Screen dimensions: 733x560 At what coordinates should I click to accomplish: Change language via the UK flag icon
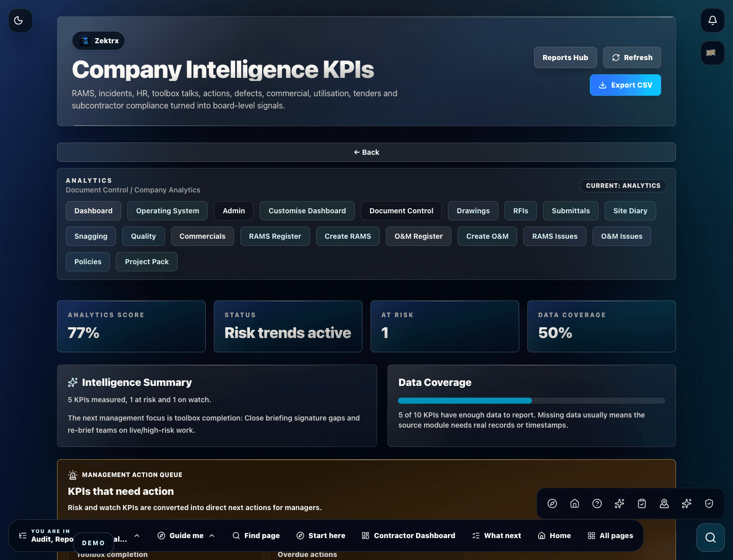pyautogui.click(x=713, y=53)
